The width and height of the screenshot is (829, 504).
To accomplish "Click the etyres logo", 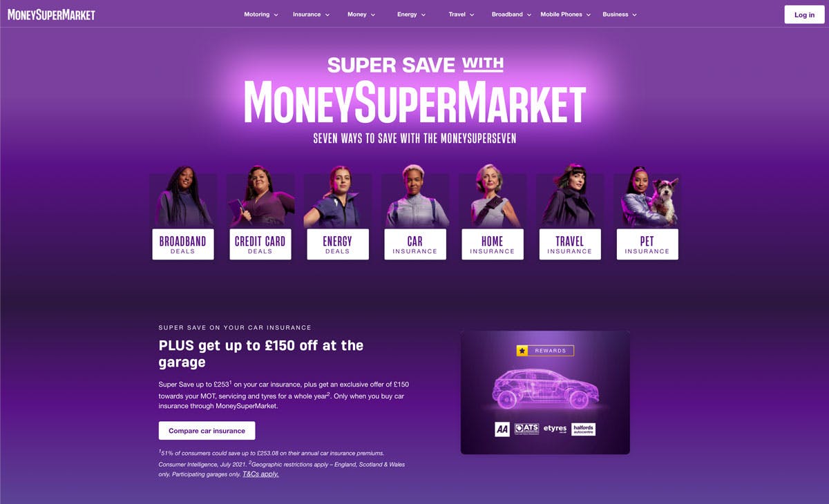I will [x=555, y=429].
